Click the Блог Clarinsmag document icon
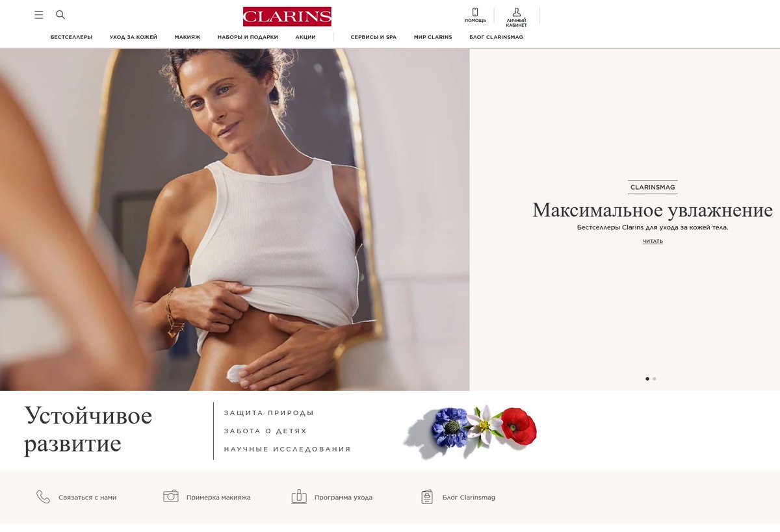The image size is (780, 532). click(427, 497)
